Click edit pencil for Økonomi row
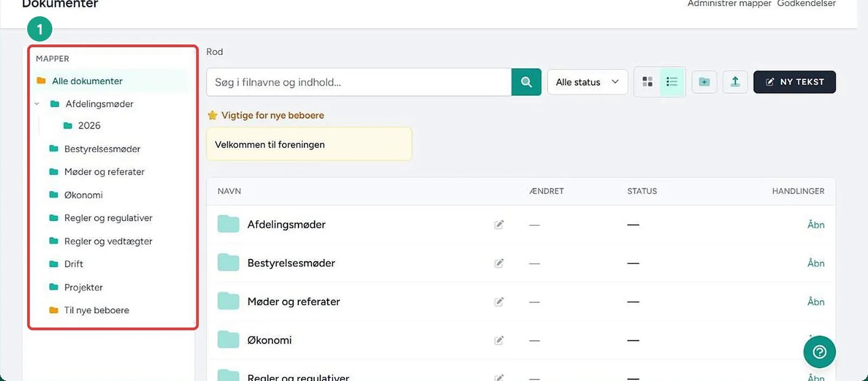 [x=499, y=340]
